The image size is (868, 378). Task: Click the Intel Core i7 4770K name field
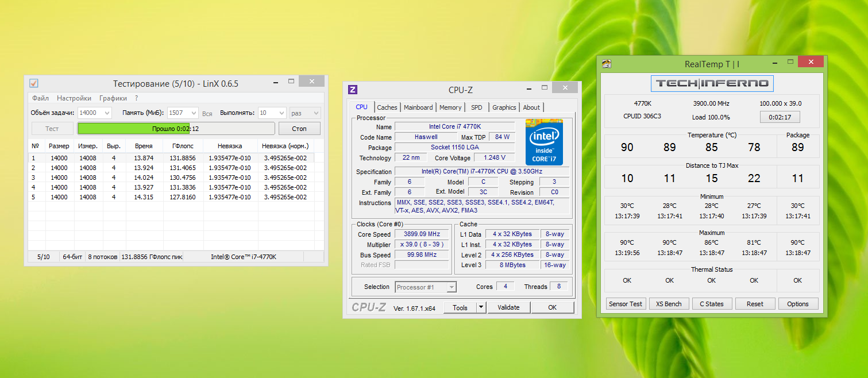pyautogui.click(x=454, y=127)
